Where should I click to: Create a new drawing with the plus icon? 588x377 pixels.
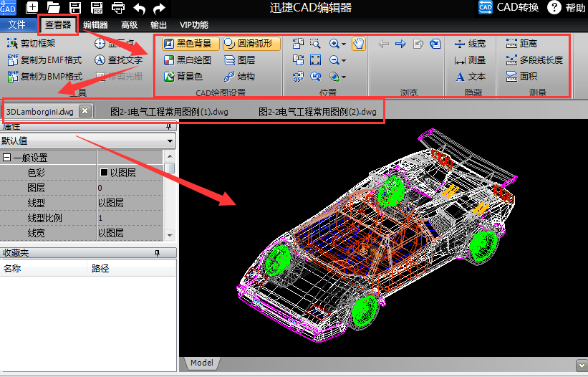[x=32, y=7]
